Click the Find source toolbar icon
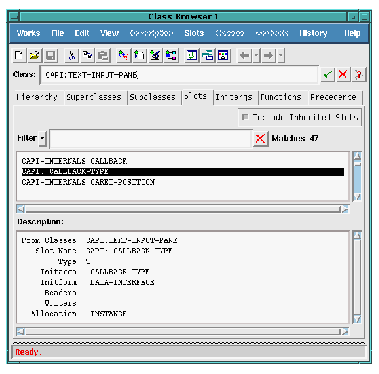Viewport: 379px width, 374px height. pyautogui.click(x=123, y=55)
